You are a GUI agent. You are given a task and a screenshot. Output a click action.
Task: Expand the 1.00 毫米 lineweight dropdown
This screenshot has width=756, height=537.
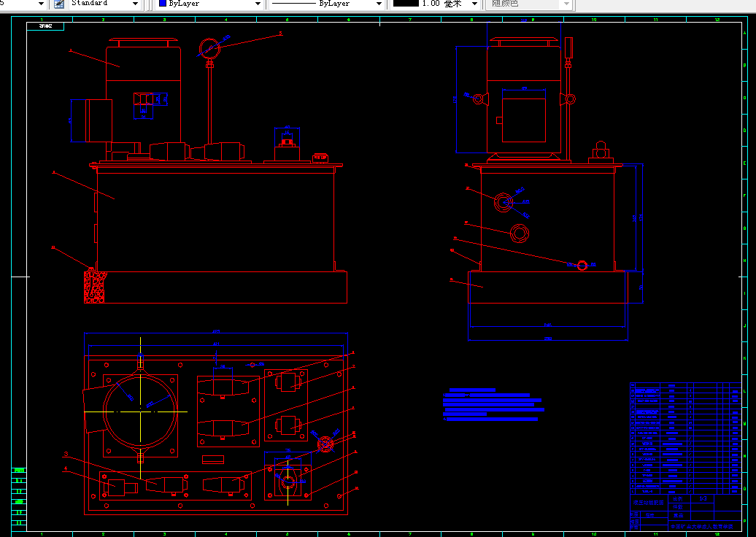click(x=434, y=4)
